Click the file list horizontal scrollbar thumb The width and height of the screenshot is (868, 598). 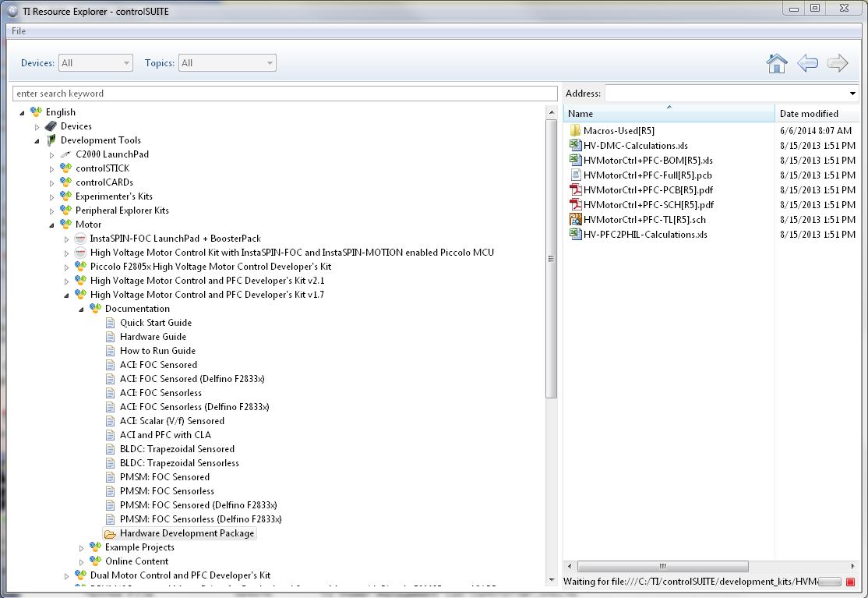click(x=662, y=567)
